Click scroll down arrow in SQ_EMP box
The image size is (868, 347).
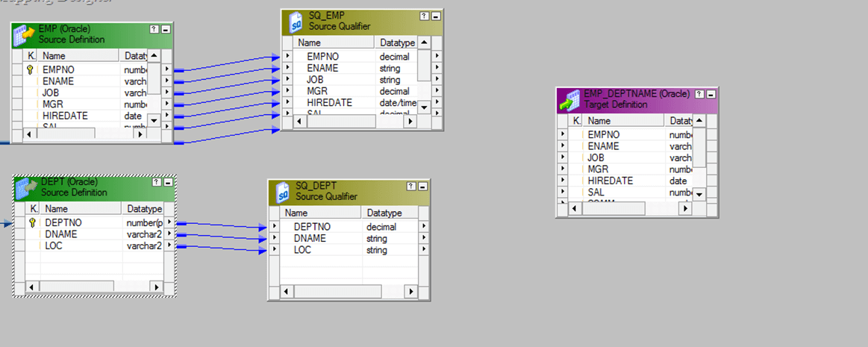[x=423, y=107]
